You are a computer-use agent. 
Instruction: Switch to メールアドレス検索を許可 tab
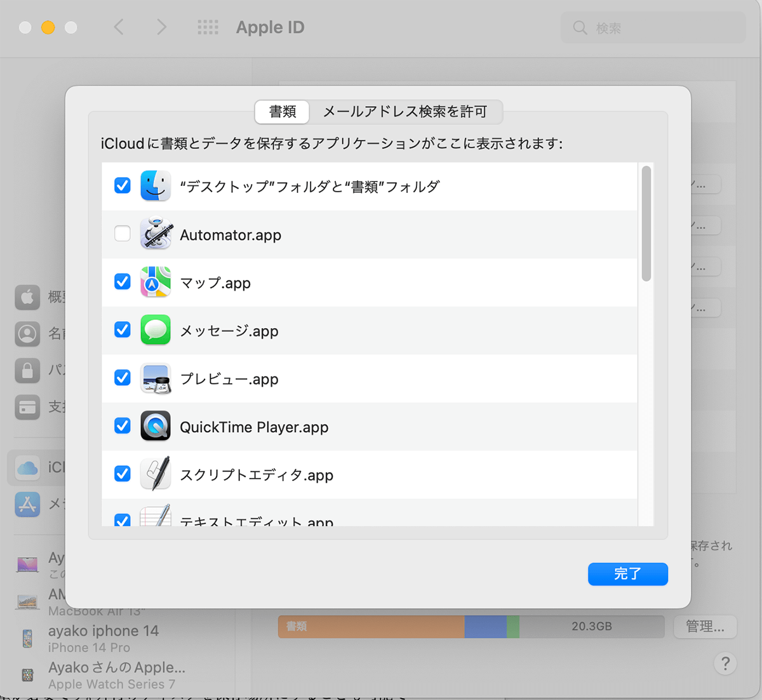coord(405,112)
